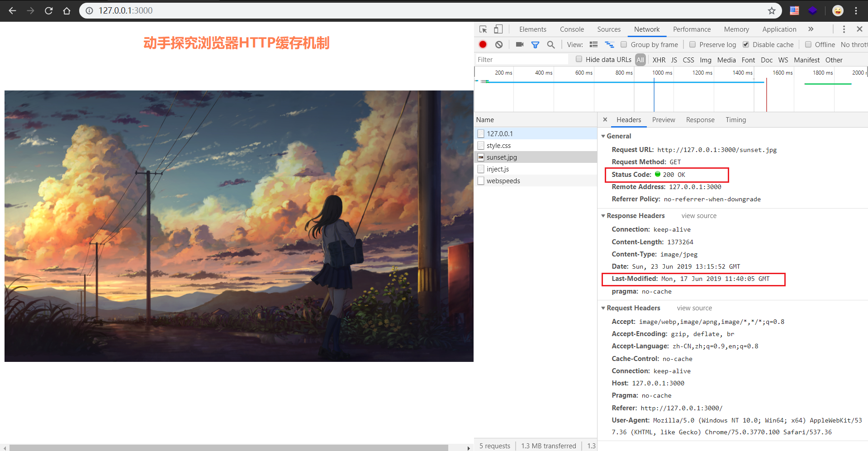Click the address bar URL 127.0.0.1:3000
The image size is (868, 451).
(x=126, y=10)
